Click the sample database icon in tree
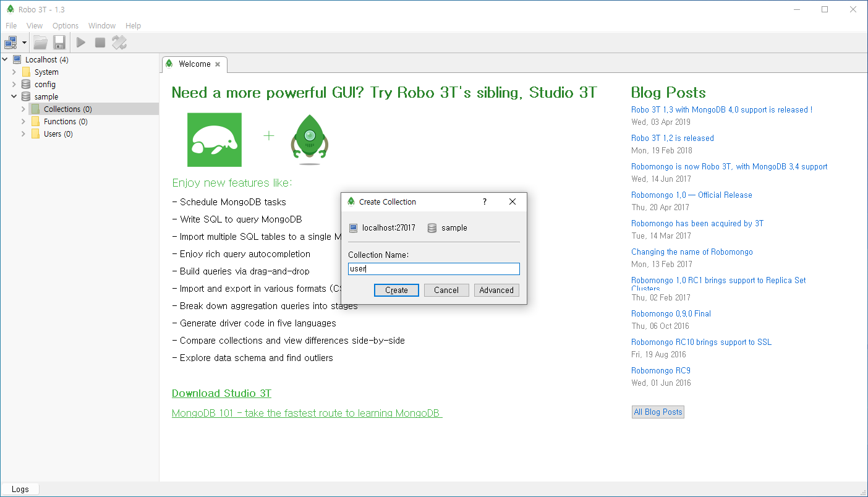 tap(26, 96)
